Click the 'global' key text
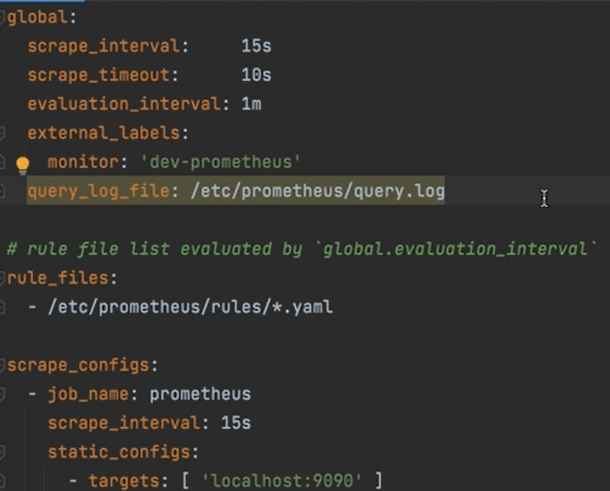Screen dimensions: 610x491 [37, 18]
